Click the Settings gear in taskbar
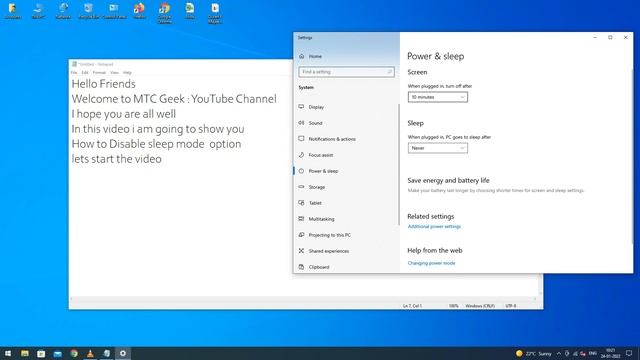The width and height of the screenshot is (640, 360). [123, 353]
